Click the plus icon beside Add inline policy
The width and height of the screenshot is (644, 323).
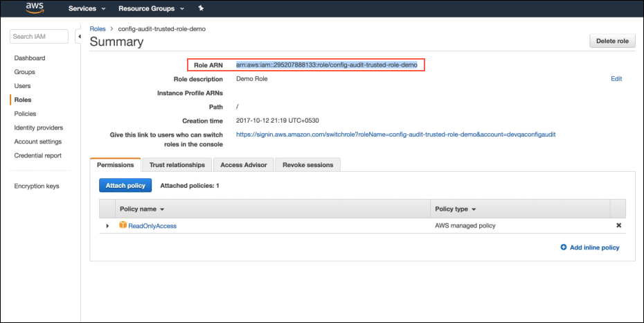coord(564,247)
